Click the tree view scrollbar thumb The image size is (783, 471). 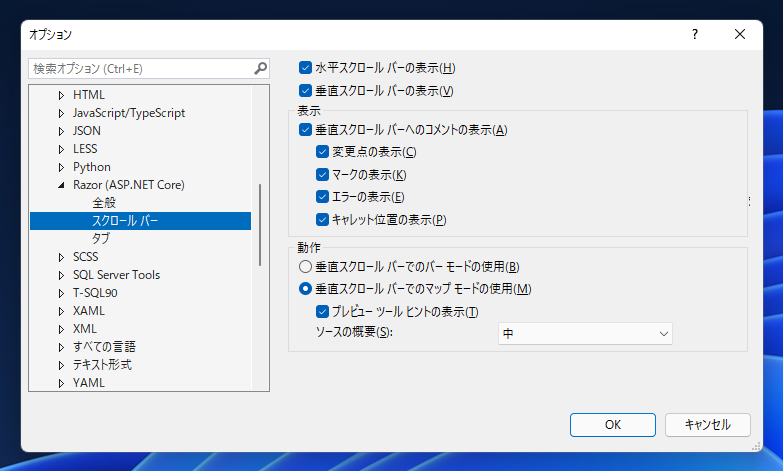pos(260,225)
